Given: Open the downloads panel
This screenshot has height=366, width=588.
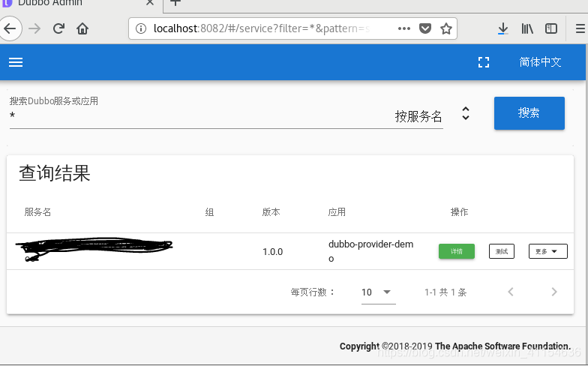Looking at the screenshot, I should point(502,28).
